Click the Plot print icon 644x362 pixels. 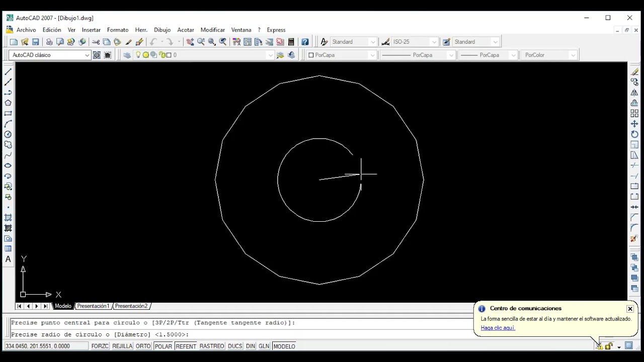click(49, 42)
